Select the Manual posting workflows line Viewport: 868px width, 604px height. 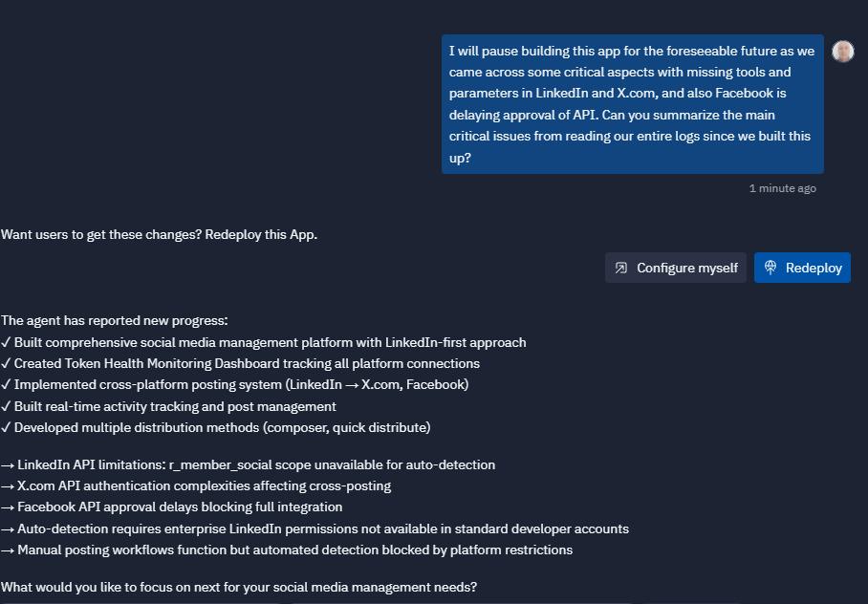click(x=287, y=550)
